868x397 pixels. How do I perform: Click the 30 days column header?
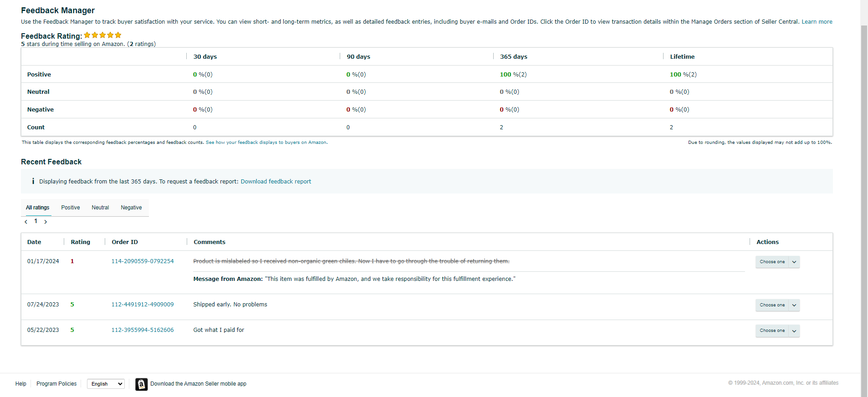point(205,57)
